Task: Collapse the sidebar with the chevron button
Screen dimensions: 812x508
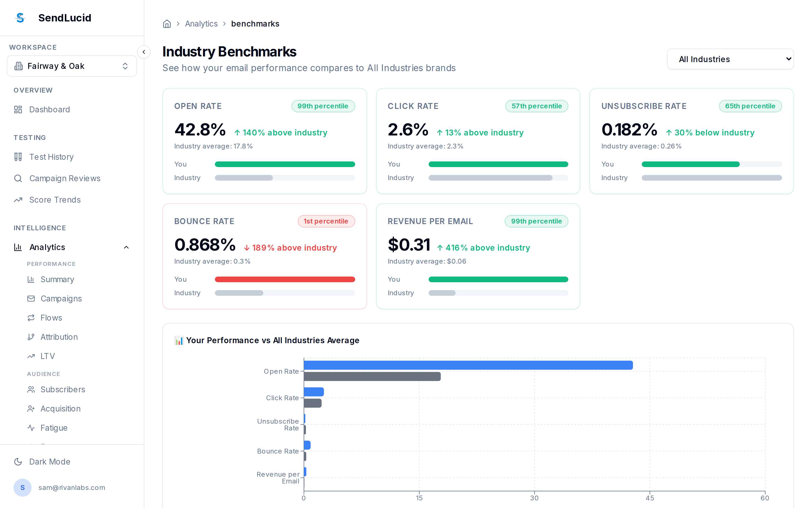Action: pos(144,52)
